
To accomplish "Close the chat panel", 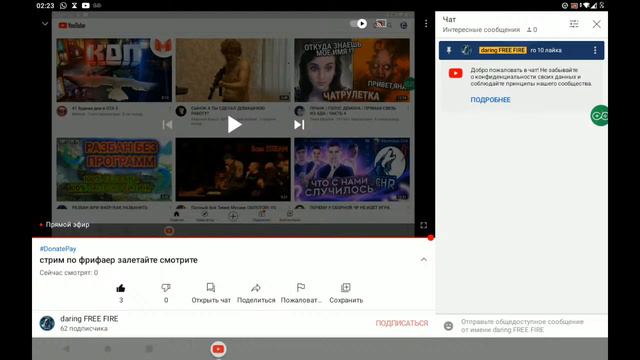I will click(596, 24).
